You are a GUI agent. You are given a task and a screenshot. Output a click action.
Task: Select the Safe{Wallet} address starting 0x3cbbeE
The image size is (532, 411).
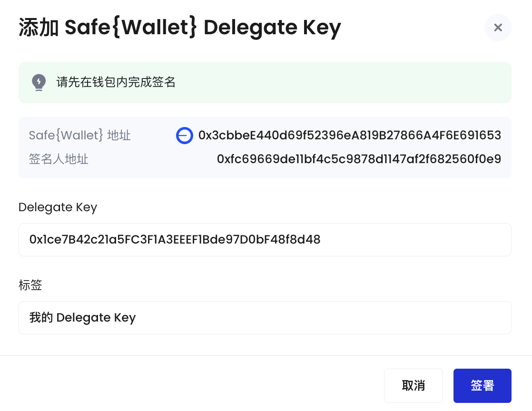pos(349,135)
